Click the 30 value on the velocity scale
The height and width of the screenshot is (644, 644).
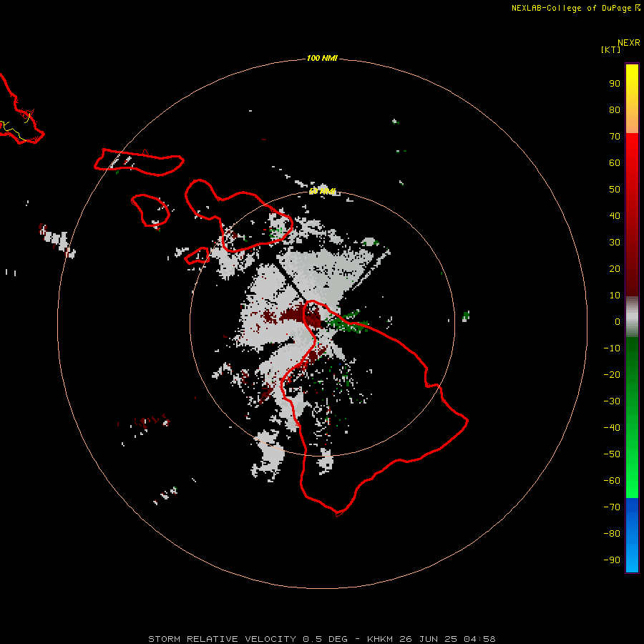click(x=615, y=243)
